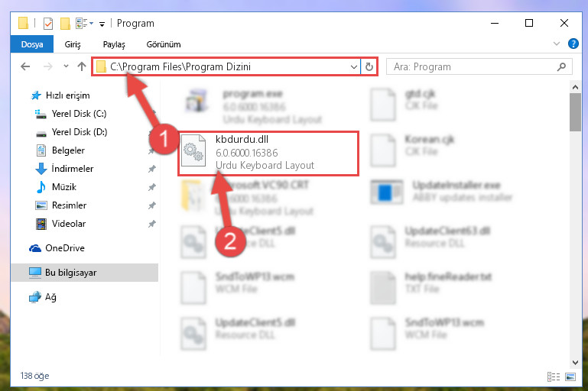This screenshot has width=588, height=391.
Task: Expand the address bar history dropdown
Action: tap(353, 67)
